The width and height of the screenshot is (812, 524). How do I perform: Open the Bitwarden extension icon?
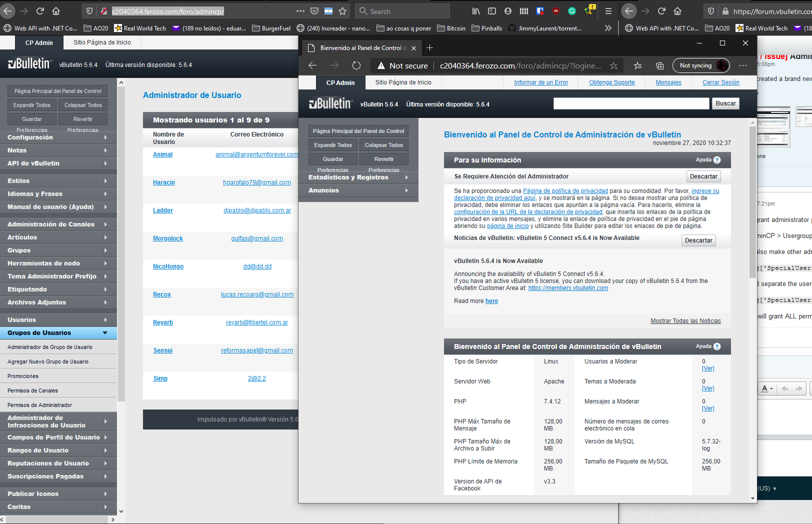[x=540, y=11]
